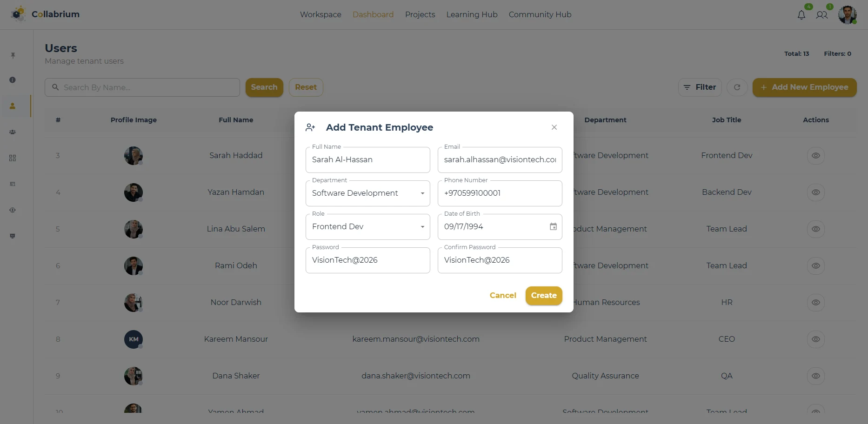Click the refresh icon button
The width and height of the screenshot is (868, 424).
737,87
